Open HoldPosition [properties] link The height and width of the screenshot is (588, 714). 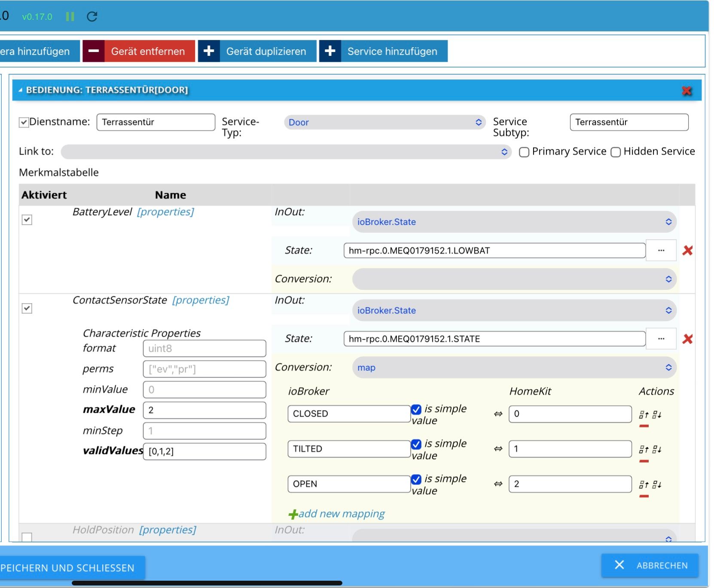(168, 530)
